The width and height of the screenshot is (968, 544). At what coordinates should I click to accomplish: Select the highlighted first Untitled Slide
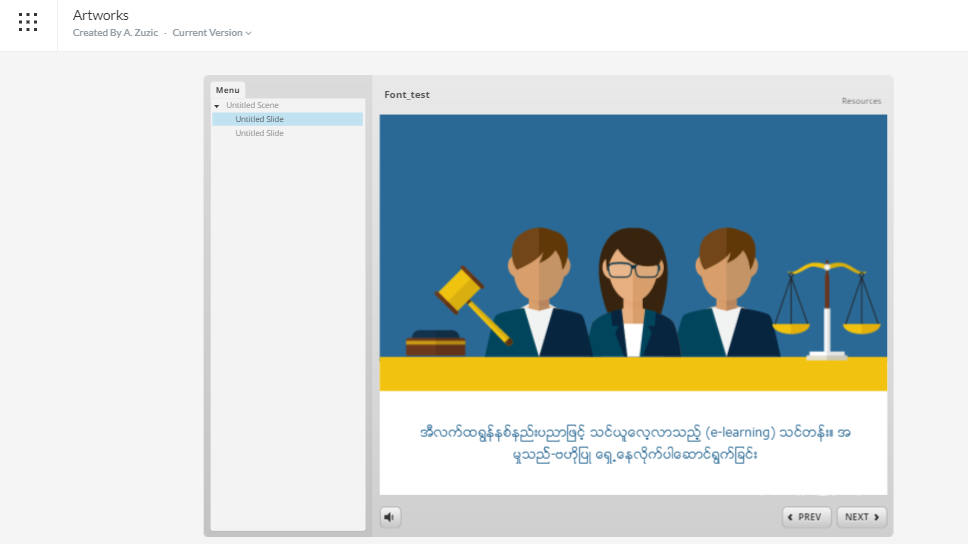click(x=260, y=119)
